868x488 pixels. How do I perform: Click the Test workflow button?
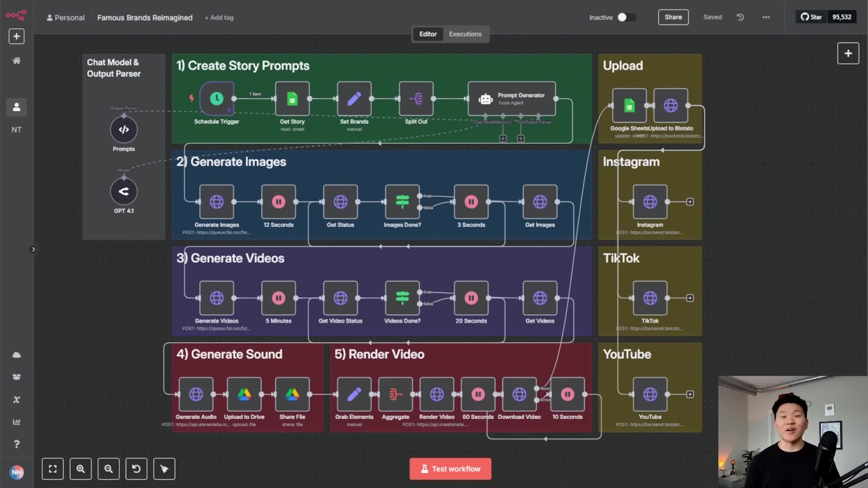[x=450, y=469]
